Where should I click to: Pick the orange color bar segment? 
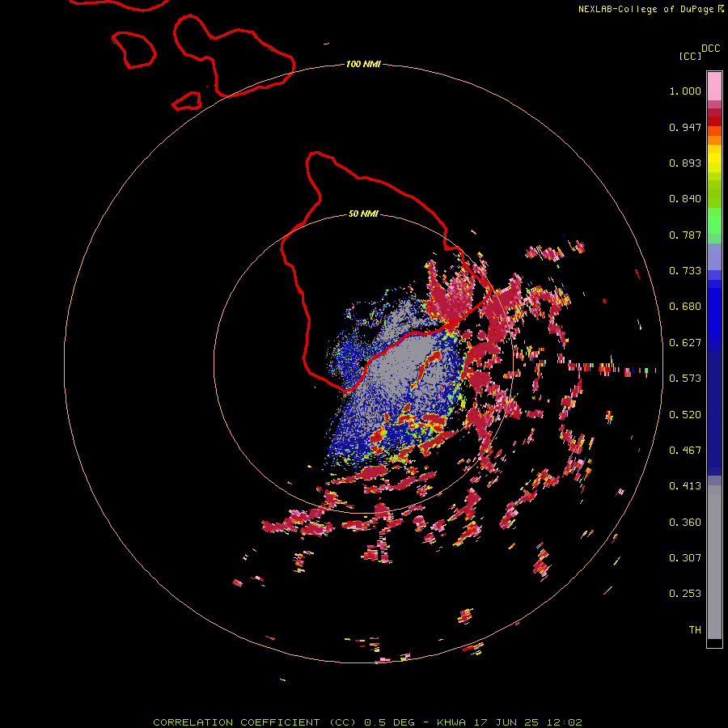click(714, 140)
